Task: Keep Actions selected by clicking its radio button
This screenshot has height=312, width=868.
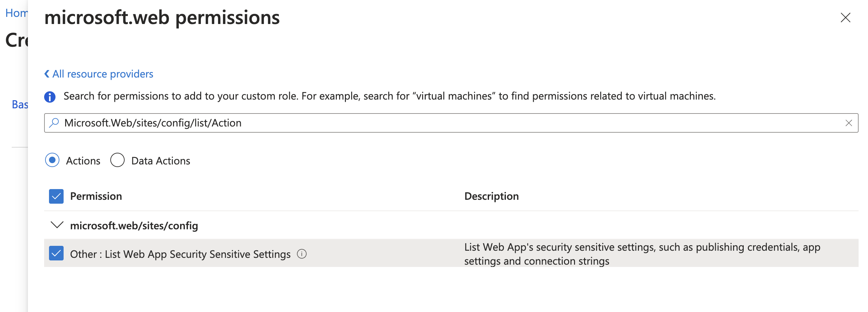Action: [x=52, y=160]
